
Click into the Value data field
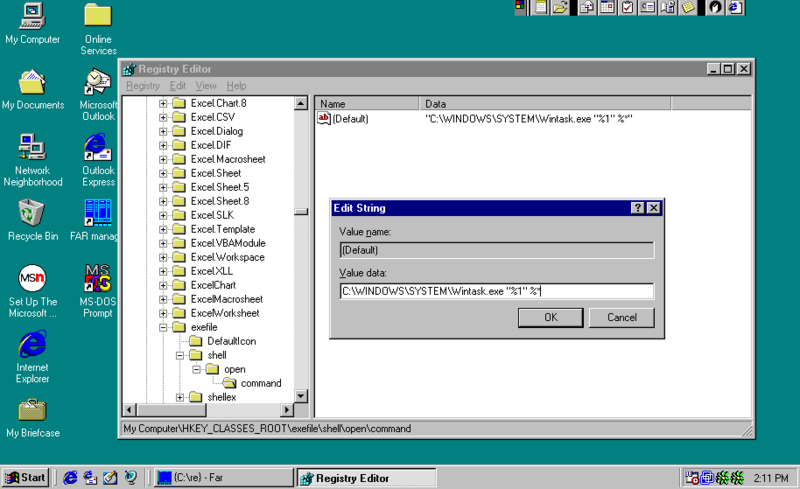[496, 291]
